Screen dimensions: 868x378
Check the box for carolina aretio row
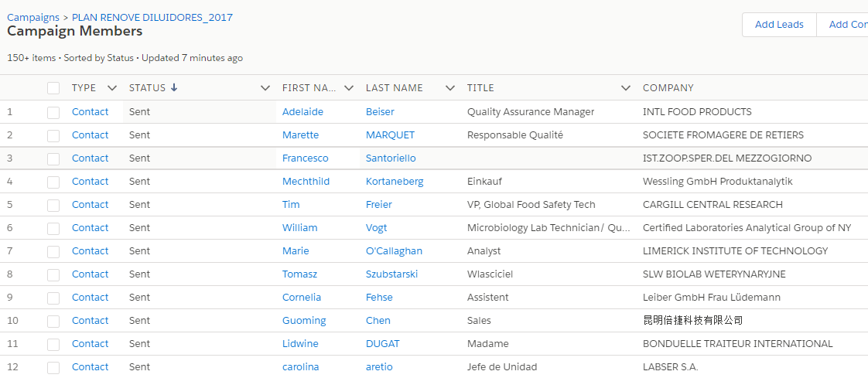click(53, 368)
